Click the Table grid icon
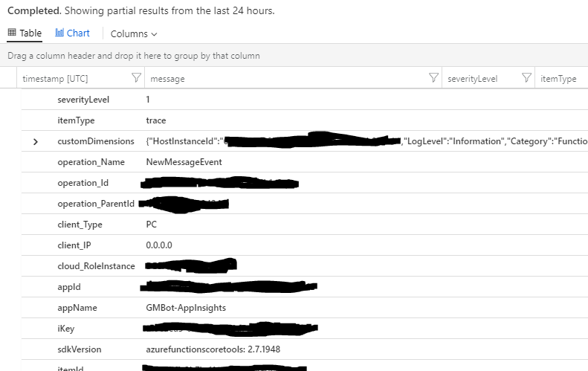 [12, 33]
